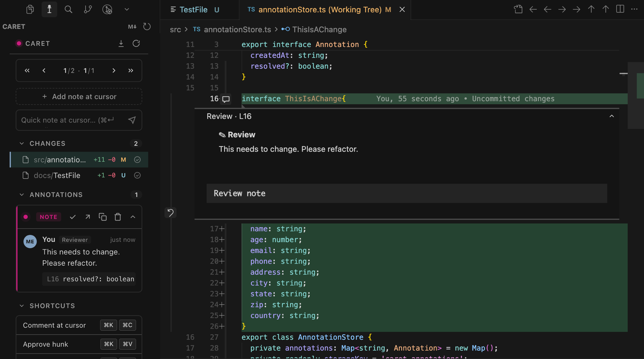
Task: Open the Search view
Action: click(x=68, y=9)
